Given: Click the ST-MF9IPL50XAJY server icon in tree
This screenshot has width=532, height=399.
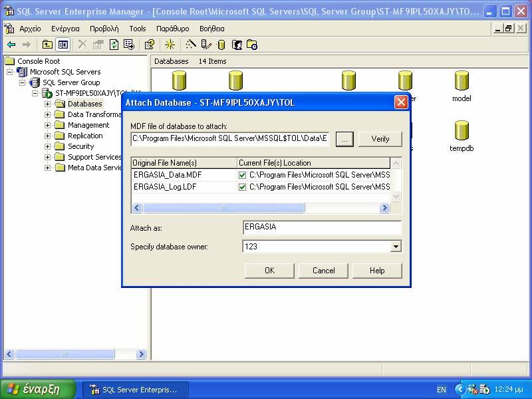Looking at the screenshot, I should (x=47, y=93).
